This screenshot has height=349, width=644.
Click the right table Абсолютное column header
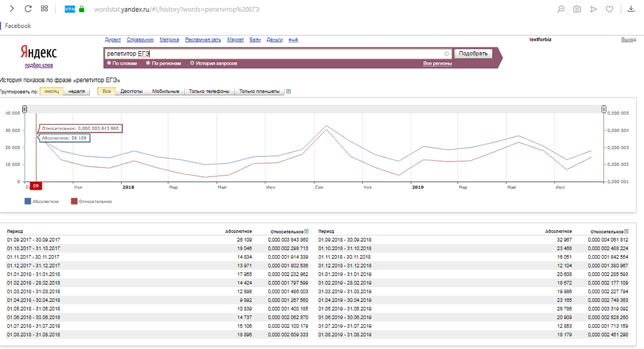[558, 232]
